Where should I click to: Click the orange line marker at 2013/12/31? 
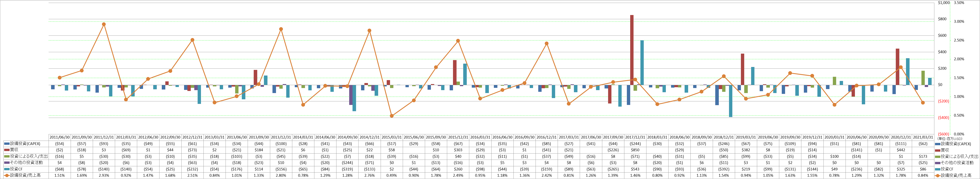[281, 29]
